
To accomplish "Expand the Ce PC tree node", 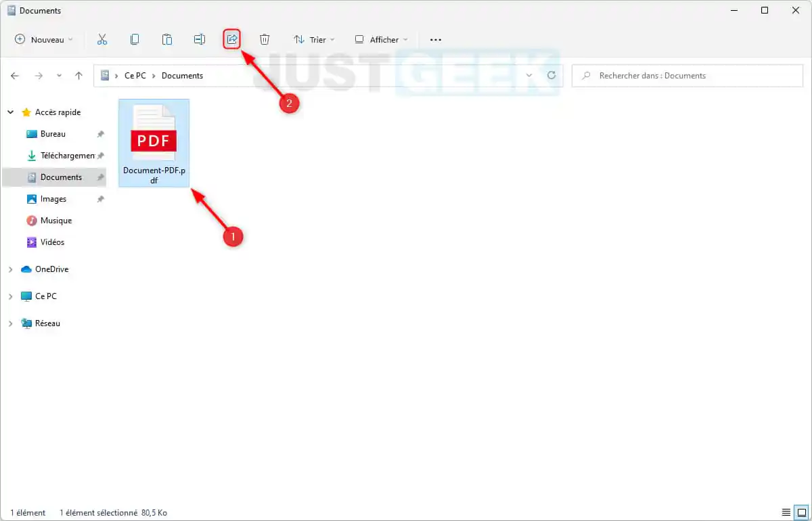I will tap(11, 296).
